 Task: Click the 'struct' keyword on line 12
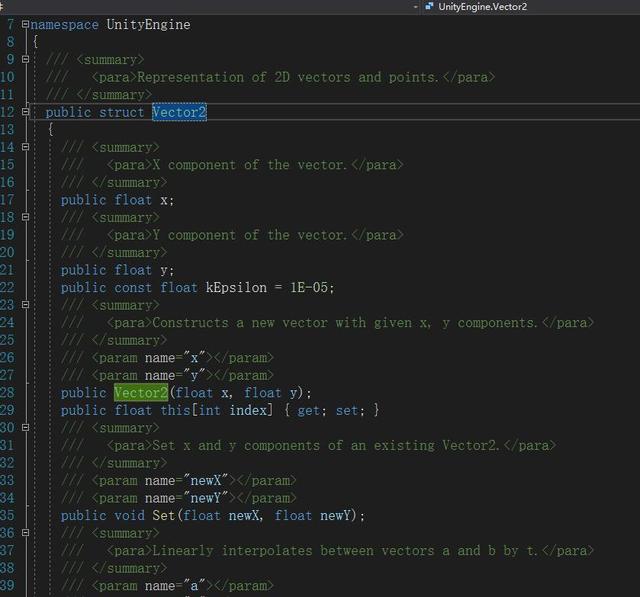click(121, 112)
